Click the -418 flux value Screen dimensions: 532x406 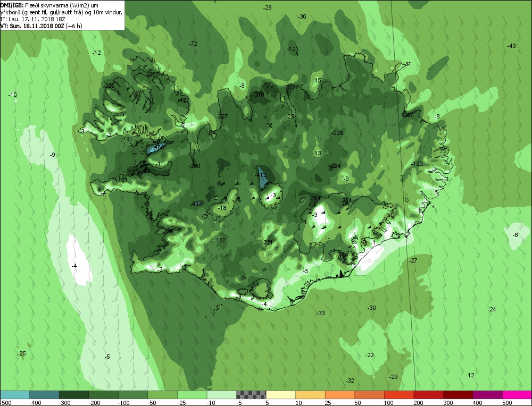tap(196, 204)
